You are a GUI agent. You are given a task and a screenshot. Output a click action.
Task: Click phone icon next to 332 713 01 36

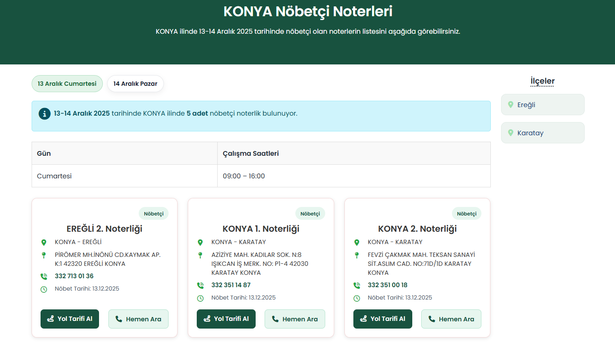(x=44, y=277)
